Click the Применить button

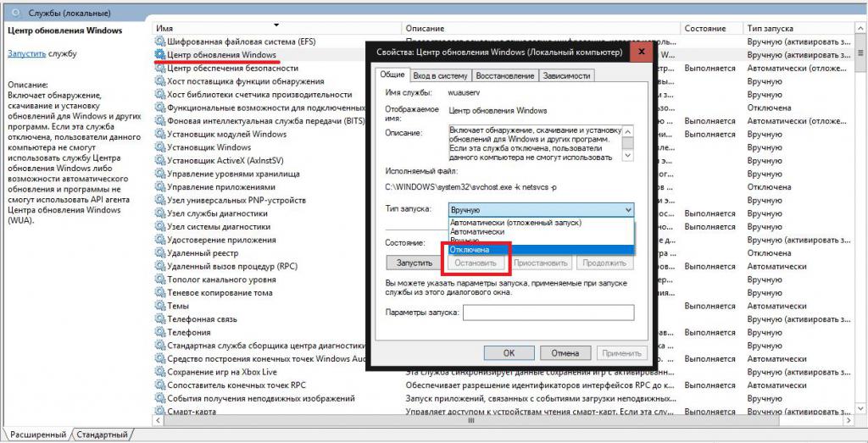click(621, 353)
